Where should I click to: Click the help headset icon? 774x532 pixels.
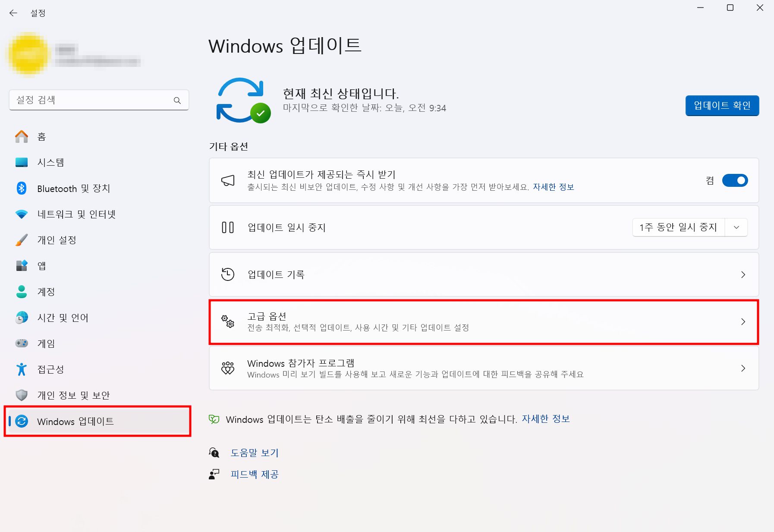point(214,453)
